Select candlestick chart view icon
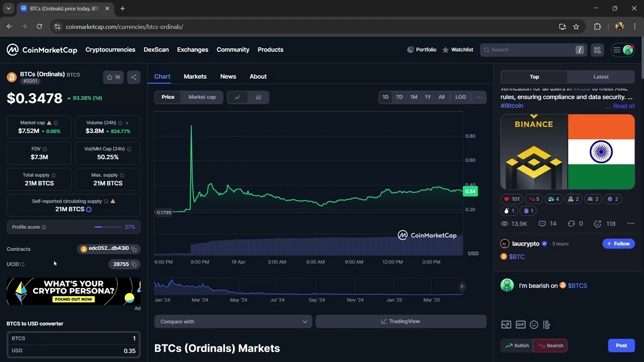Viewport: 644px width, 362px height. [x=259, y=97]
